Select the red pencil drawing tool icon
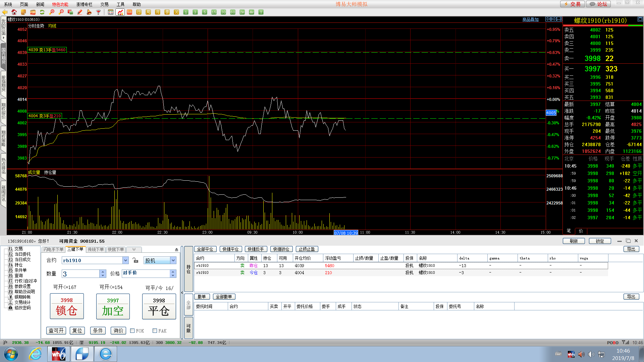644x362 pixels. (x=80, y=12)
